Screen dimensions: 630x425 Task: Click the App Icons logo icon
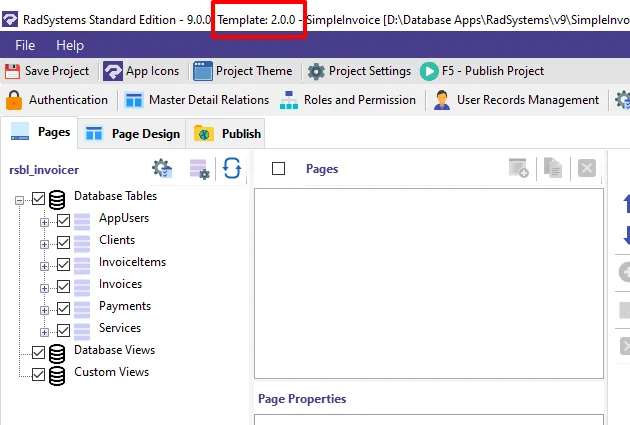(112, 71)
